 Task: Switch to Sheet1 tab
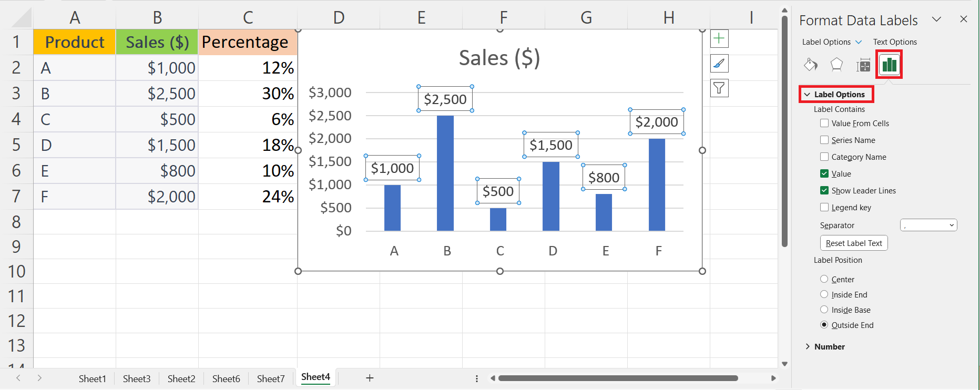coord(93,378)
